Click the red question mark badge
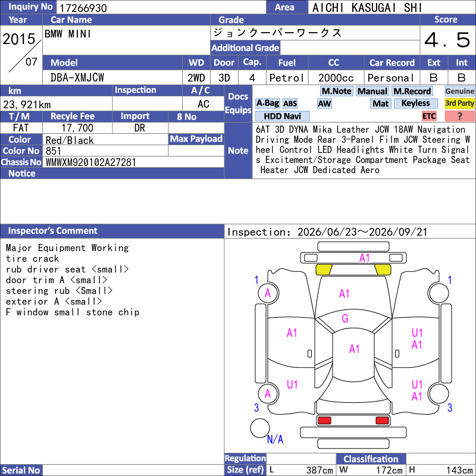 coord(459,116)
